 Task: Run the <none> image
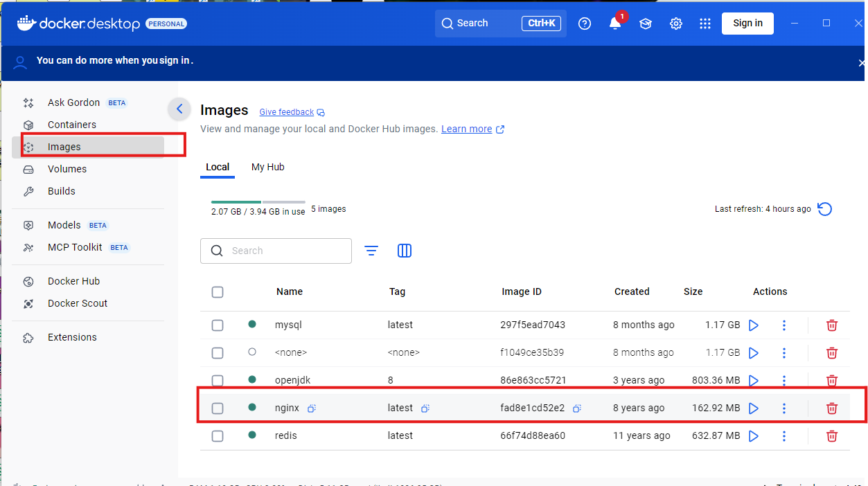tap(754, 352)
